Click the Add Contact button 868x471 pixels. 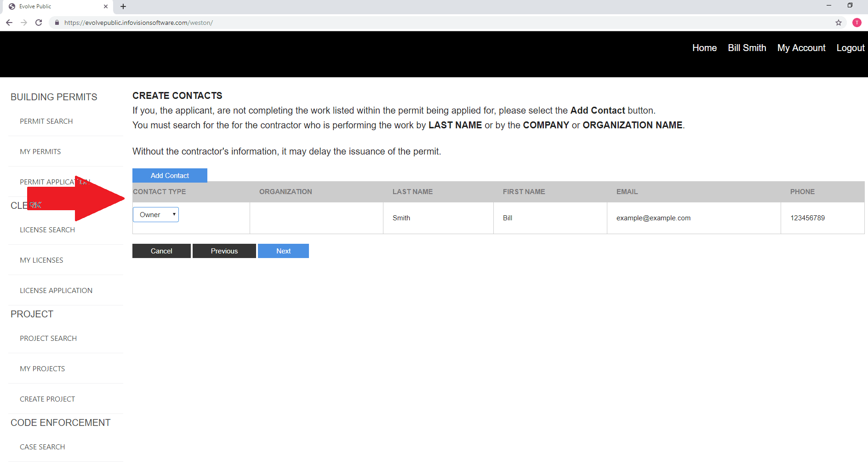[170, 176]
